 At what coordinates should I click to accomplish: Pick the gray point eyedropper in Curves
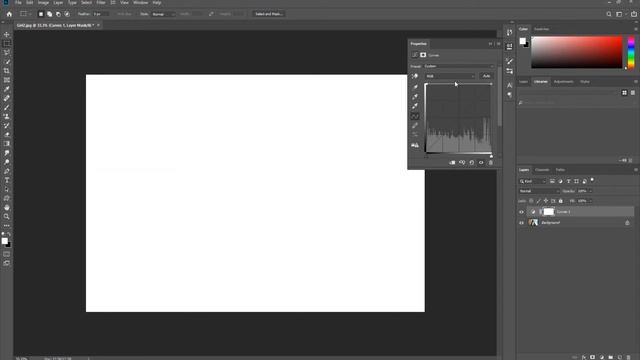pyautogui.click(x=415, y=97)
